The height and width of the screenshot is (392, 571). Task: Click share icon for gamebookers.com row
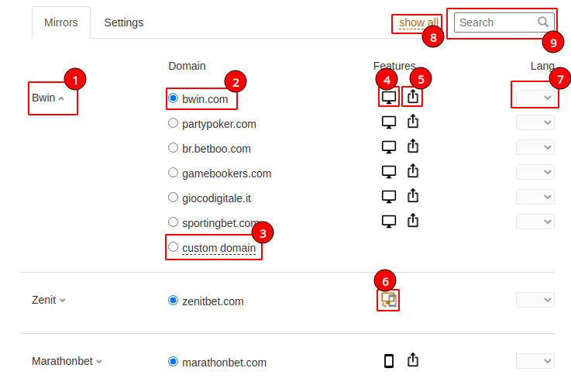(413, 170)
